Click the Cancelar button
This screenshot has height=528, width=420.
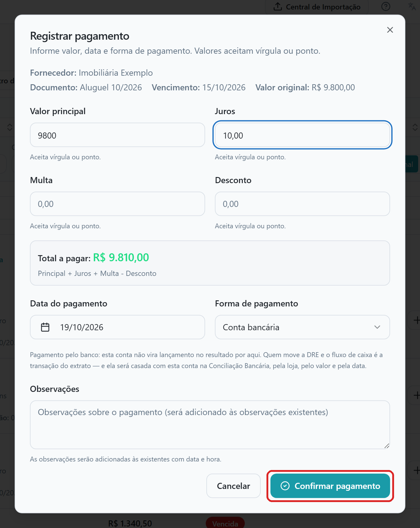click(233, 486)
